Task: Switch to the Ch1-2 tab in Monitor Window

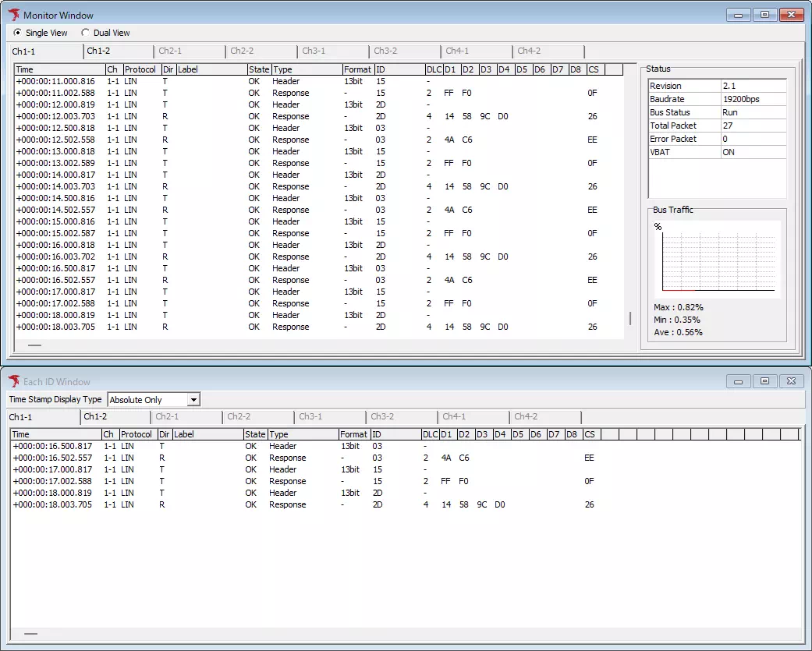Action: 101,51
